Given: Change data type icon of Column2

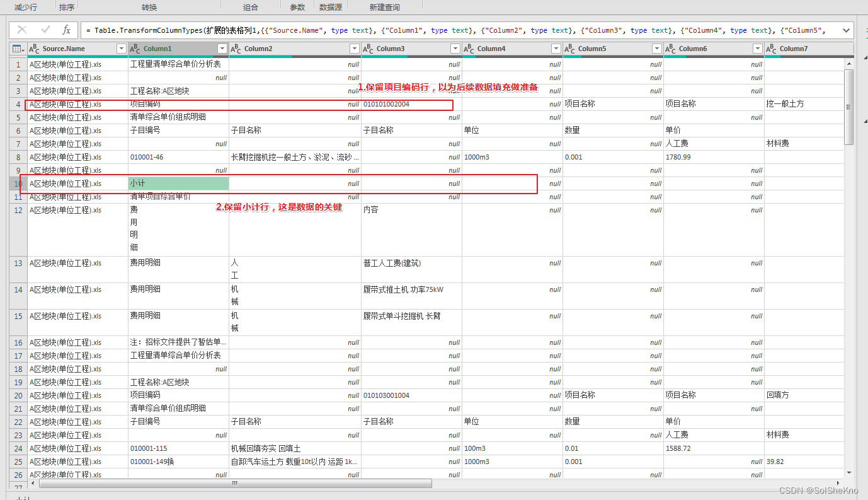Looking at the screenshot, I should (236, 49).
